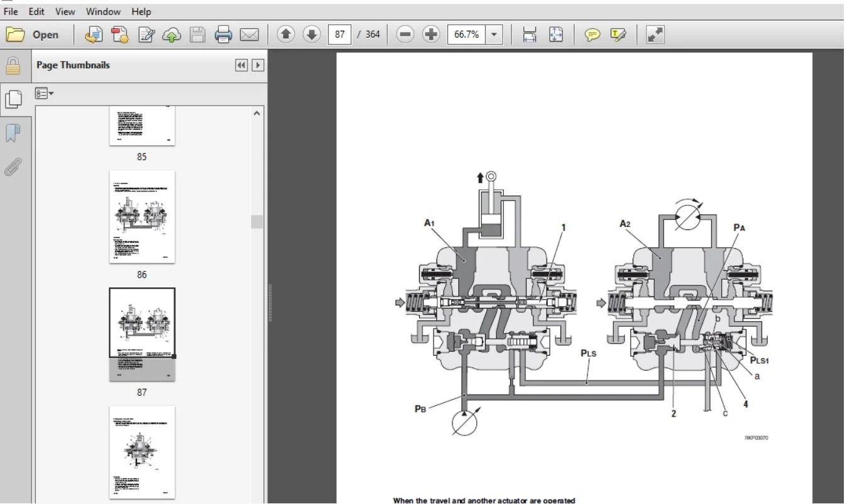Open the View menu
Screen dimensions: 847x504
tap(65, 11)
